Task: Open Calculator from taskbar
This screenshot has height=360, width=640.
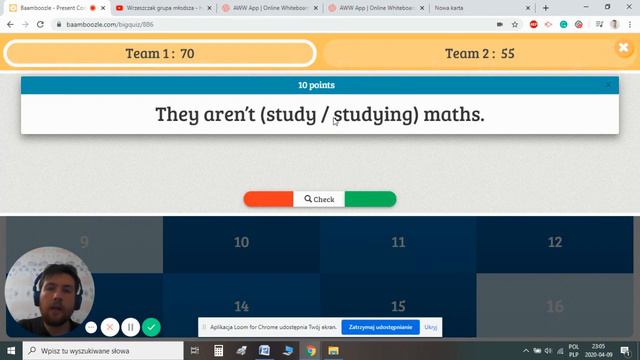Action: (218, 351)
